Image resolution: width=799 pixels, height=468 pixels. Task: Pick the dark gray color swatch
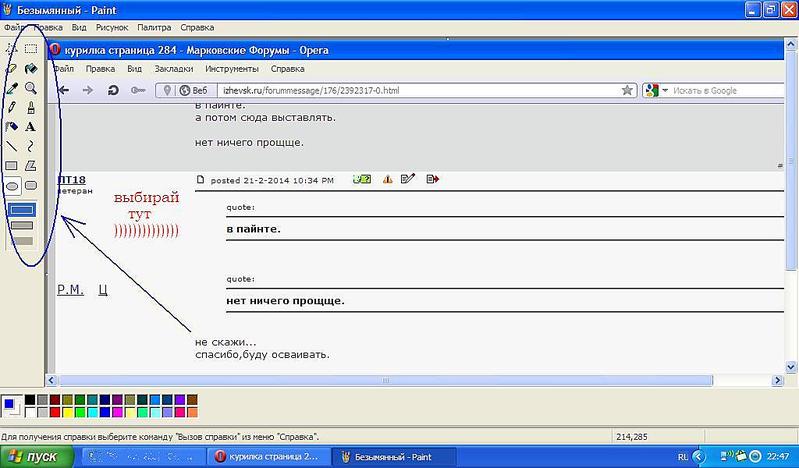[x=42, y=400]
